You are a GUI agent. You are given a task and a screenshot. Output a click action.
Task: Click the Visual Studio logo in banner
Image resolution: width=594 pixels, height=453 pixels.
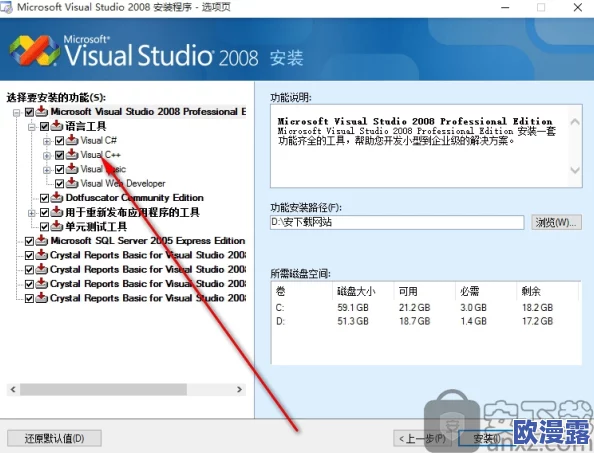[x=34, y=50]
